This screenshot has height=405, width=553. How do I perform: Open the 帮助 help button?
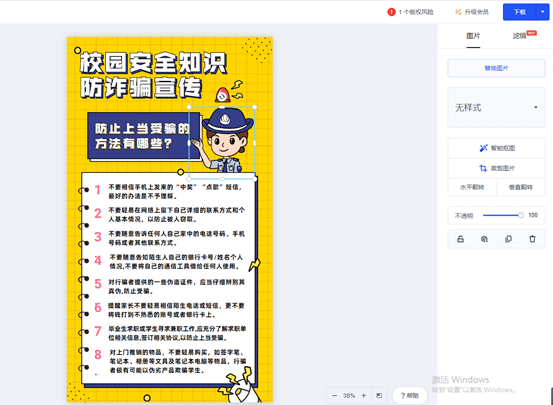coord(410,395)
